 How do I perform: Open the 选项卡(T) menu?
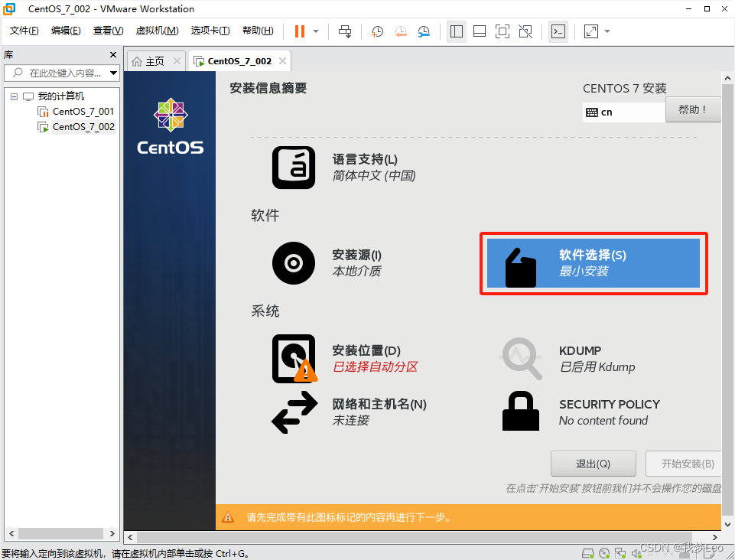[x=210, y=31]
